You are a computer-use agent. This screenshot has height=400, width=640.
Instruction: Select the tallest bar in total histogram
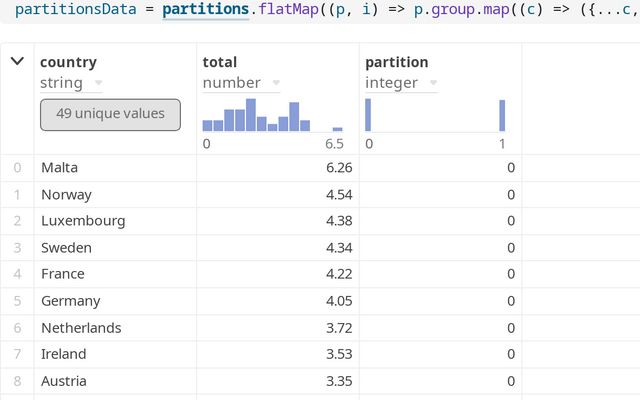pyautogui.click(x=251, y=115)
